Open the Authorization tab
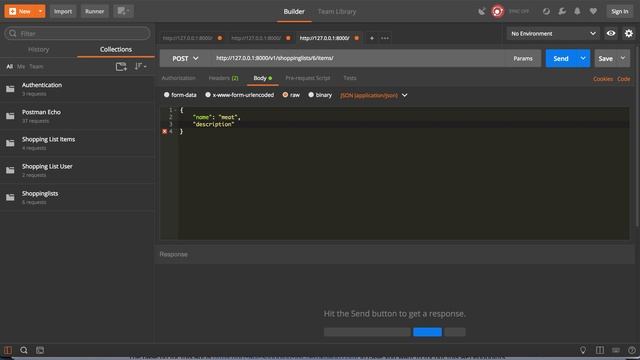The height and width of the screenshot is (360, 640). tap(178, 78)
